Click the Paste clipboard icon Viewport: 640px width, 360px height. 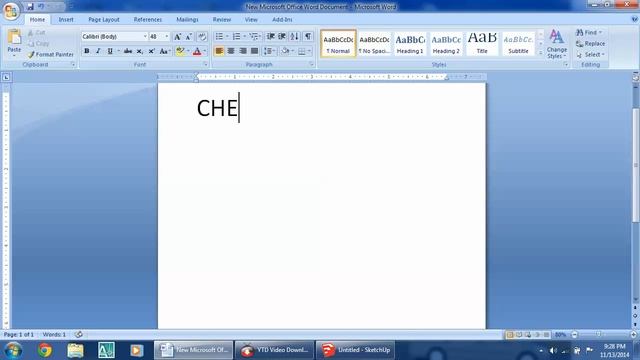(14, 38)
